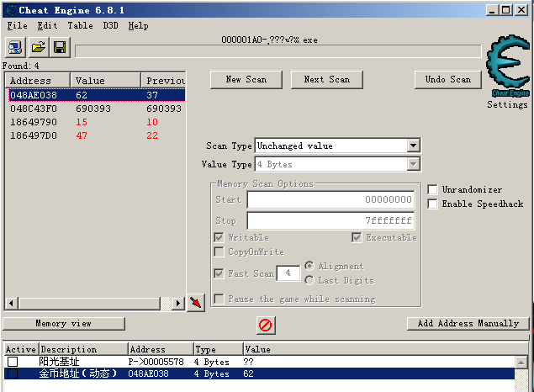Click the Address column header in results

point(38,81)
